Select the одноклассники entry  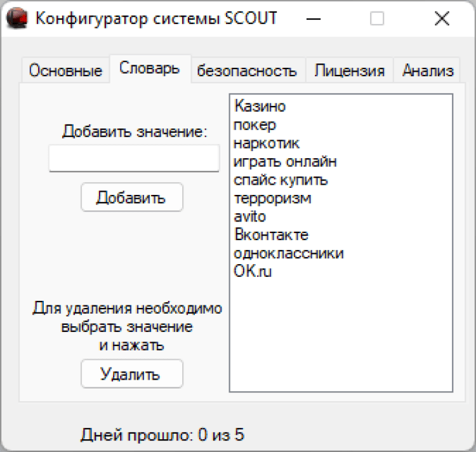[x=289, y=253]
